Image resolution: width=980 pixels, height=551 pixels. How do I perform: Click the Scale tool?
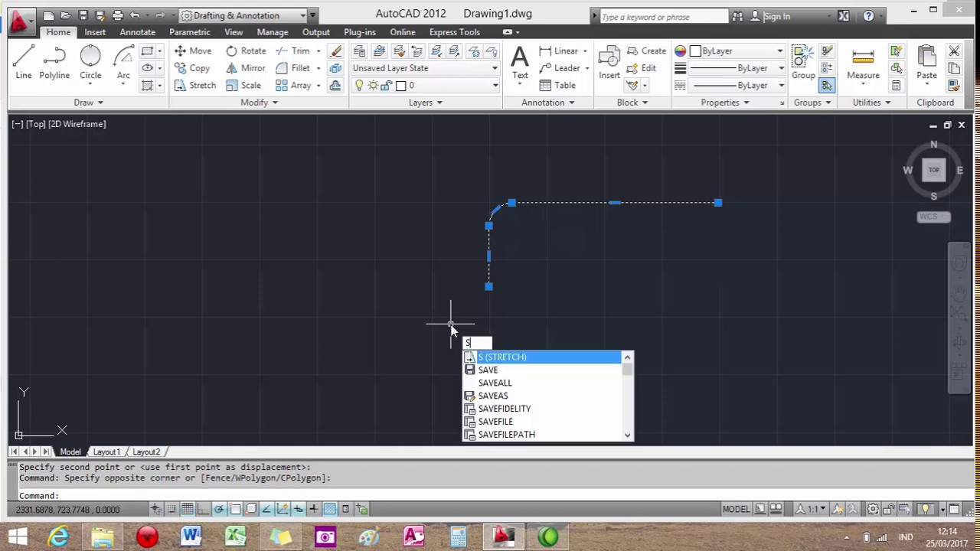point(243,85)
